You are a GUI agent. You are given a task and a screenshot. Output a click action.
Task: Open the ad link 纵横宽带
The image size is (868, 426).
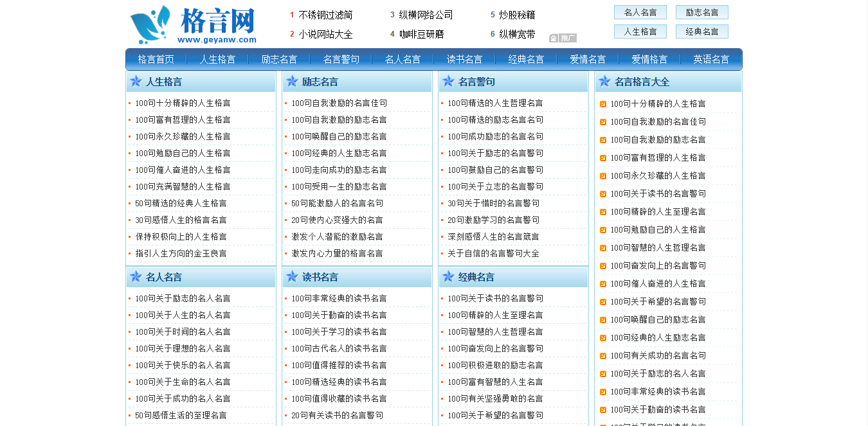517,34
